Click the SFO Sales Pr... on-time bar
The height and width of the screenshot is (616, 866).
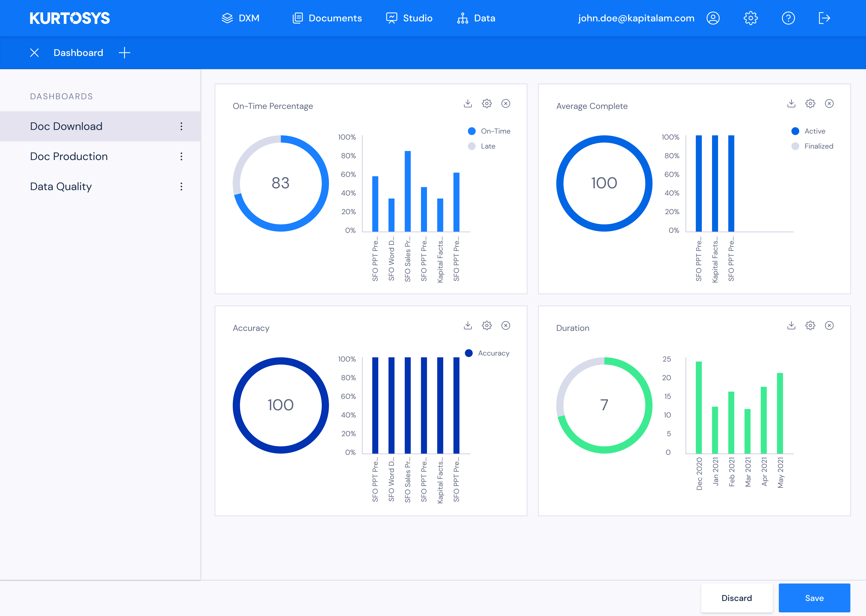point(408,191)
